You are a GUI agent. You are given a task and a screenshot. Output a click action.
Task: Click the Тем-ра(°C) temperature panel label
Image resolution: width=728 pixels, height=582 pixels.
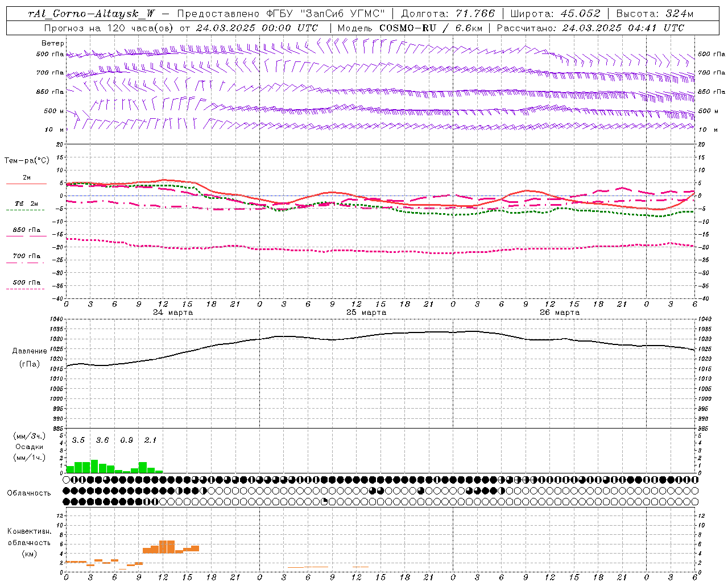point(27,160)
